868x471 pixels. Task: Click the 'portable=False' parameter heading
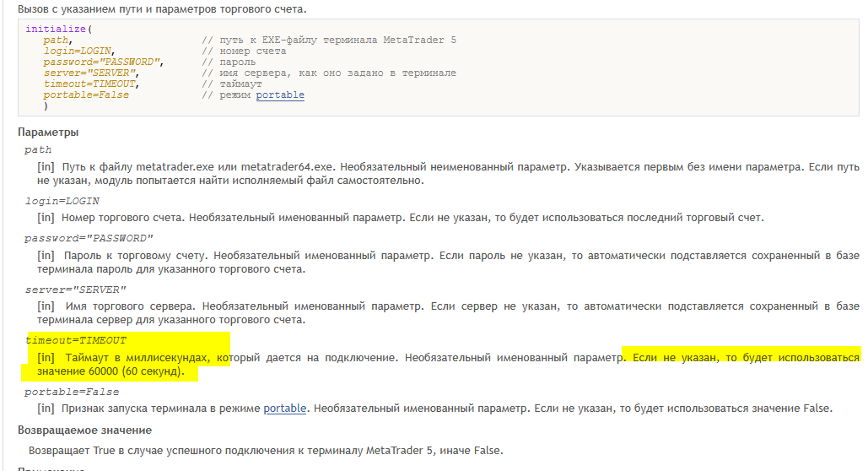tap(72, 392)
